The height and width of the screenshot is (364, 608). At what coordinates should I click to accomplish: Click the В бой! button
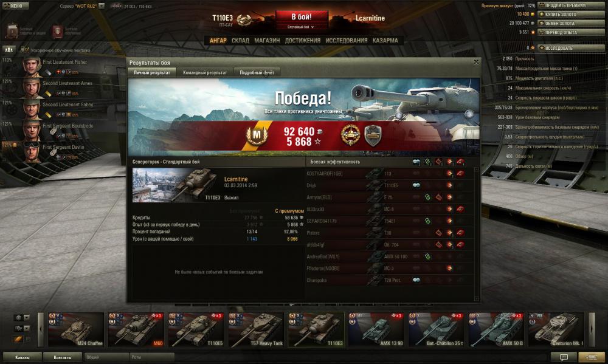[x=302, y=17]
